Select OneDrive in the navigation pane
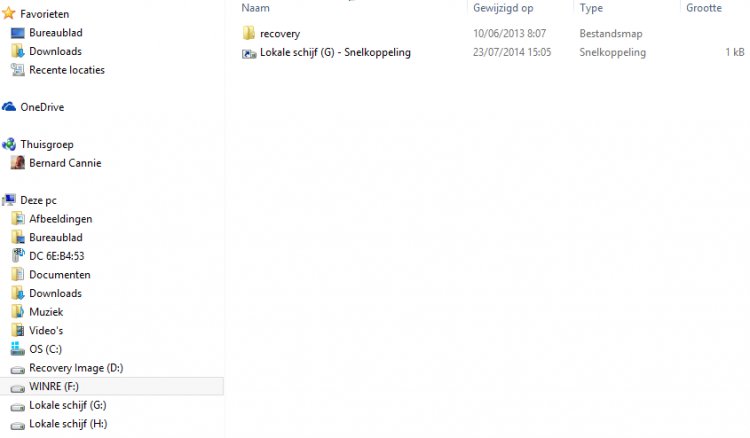Screen dimensions: 750x438 pyautogui.click(x=42, y=107)
